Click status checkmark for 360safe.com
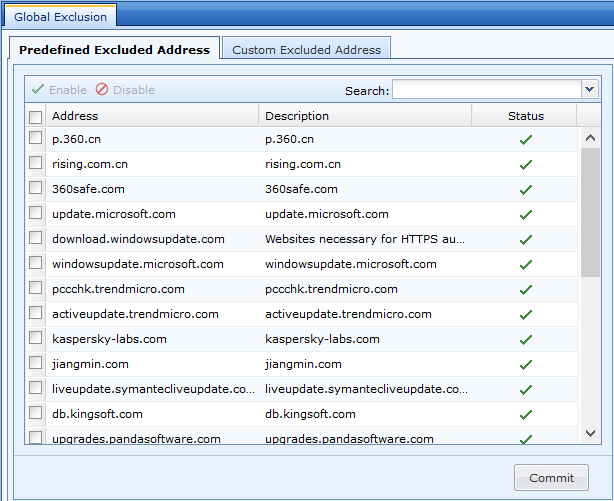The width and height of the screenshot is (614, 501). 526,190
